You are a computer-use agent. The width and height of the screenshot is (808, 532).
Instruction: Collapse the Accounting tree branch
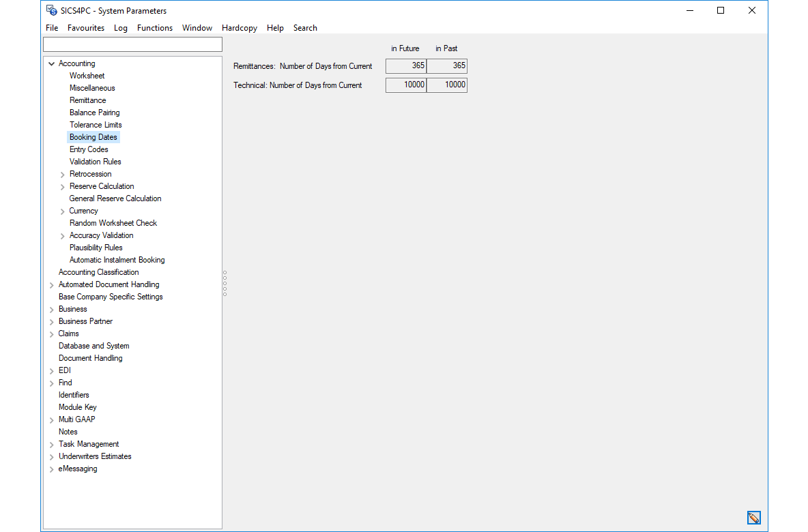coord(51,63)
